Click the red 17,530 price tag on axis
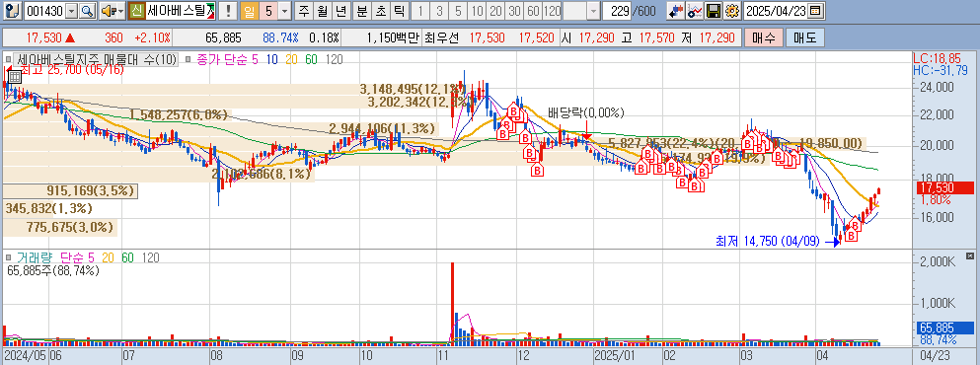Image resolution: width=980 pixels, height=365 pixels. click(945, 187)
